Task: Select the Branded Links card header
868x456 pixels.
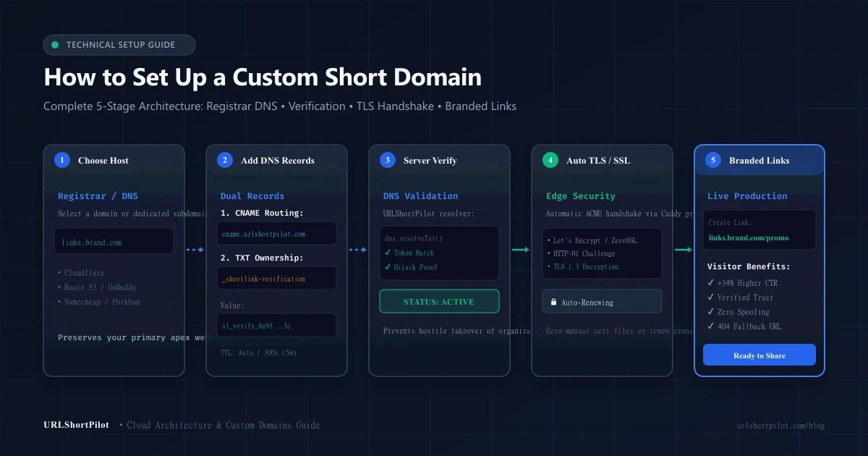Action: click(759, 160)
